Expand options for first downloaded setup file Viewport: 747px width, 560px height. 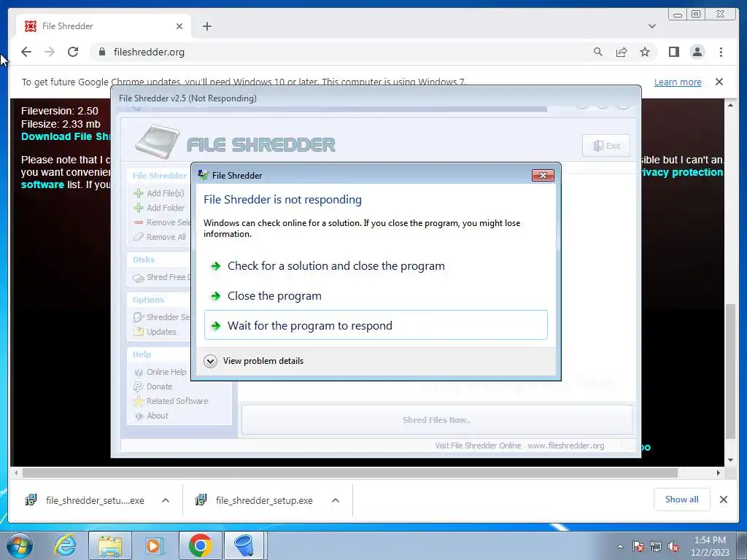coord(166,500)
